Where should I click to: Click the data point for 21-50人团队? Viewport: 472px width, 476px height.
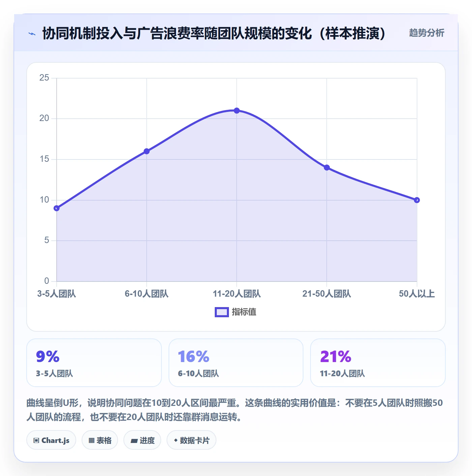(x=327, y=168)
